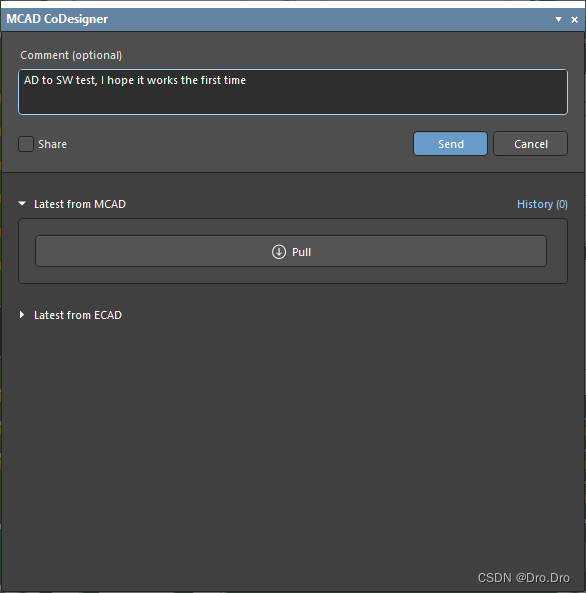Click the Latest from ECAD heading

coord(78,315)
